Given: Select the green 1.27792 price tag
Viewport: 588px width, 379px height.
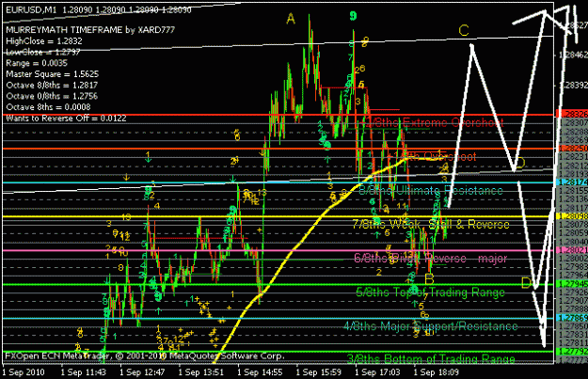Looking at the screenshot, I should (x=572, y=352).
